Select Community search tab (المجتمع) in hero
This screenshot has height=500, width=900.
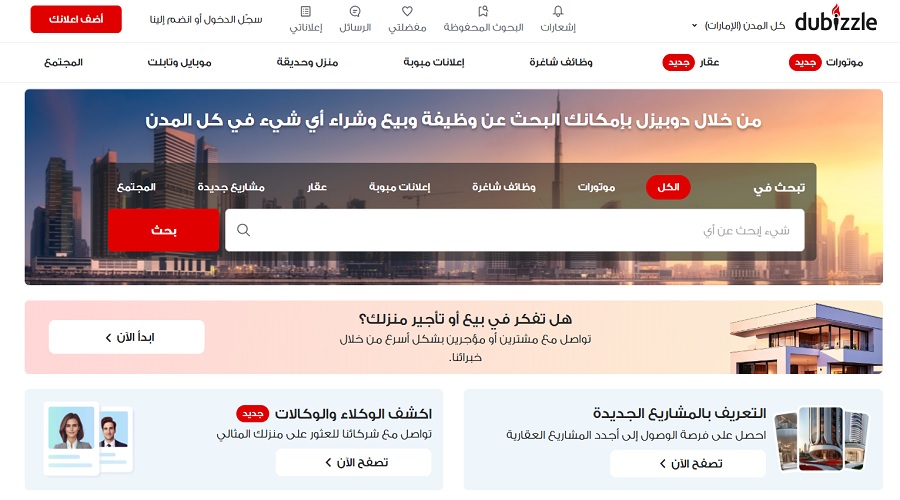(x=136, y=187)
